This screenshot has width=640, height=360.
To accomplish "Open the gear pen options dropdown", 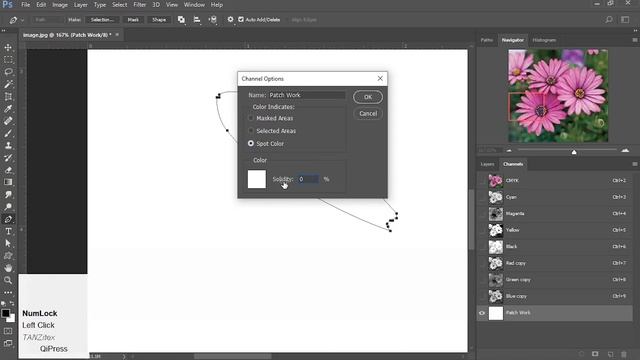I will [231, 20].
